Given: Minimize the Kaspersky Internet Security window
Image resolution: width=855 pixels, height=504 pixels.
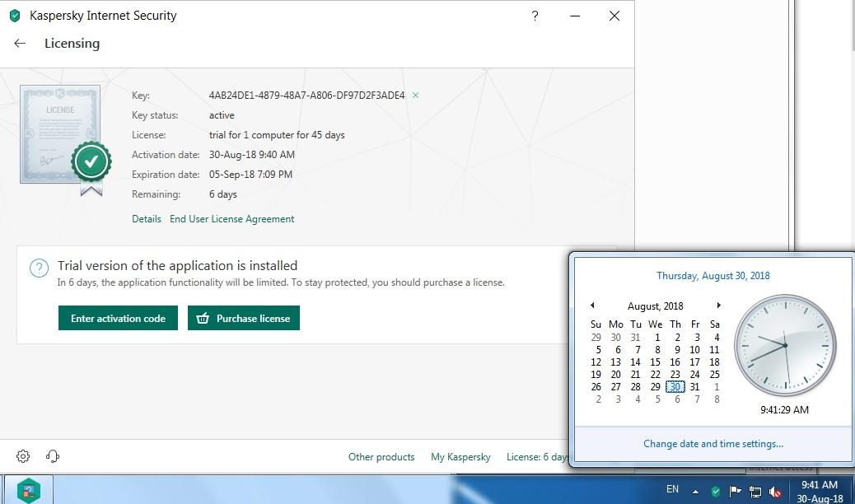Looking at the screenshot, I should [x=575, y=16].
